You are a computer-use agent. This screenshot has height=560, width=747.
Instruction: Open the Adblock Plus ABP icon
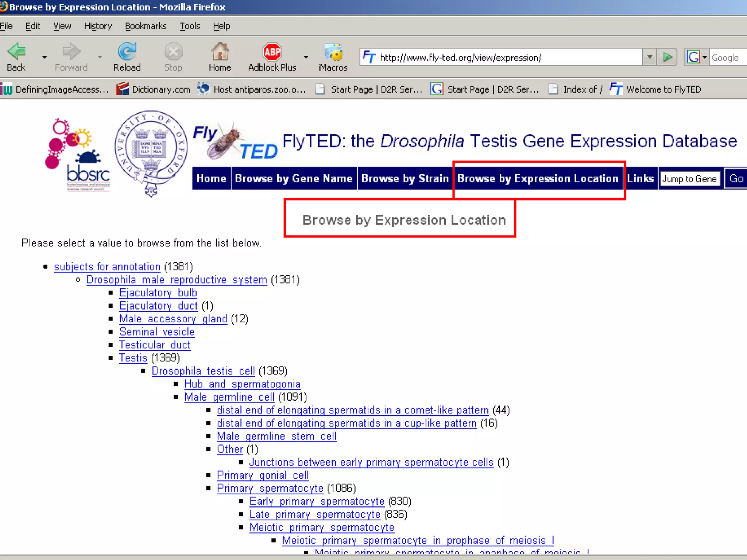[272, 52]
